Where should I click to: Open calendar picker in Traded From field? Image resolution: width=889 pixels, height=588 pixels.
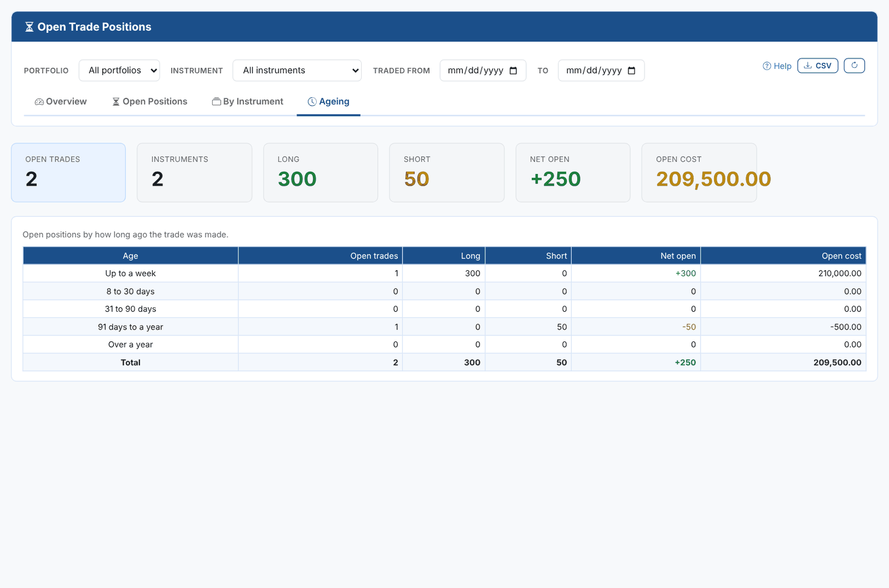coord(513,71)
